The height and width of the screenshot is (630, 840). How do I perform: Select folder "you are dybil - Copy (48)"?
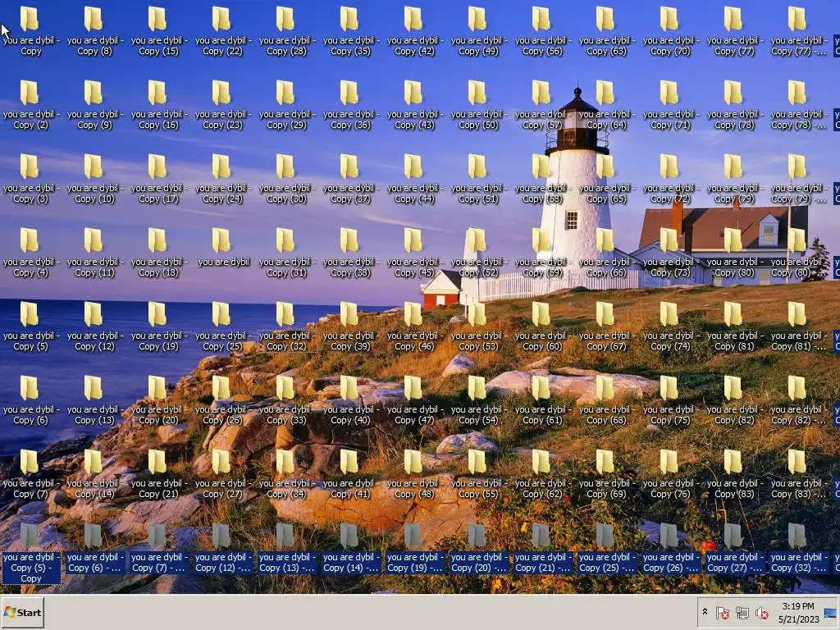click(x=413, y=475)
